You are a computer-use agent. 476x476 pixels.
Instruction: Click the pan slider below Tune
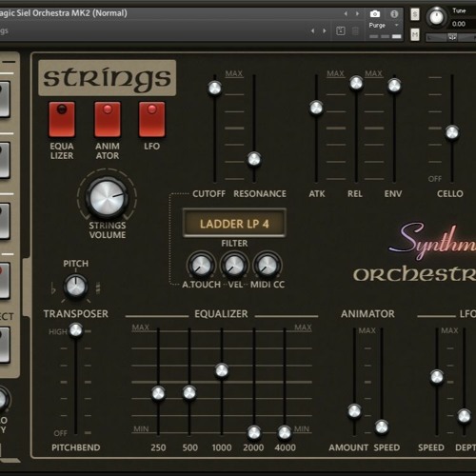pos(450,37)
